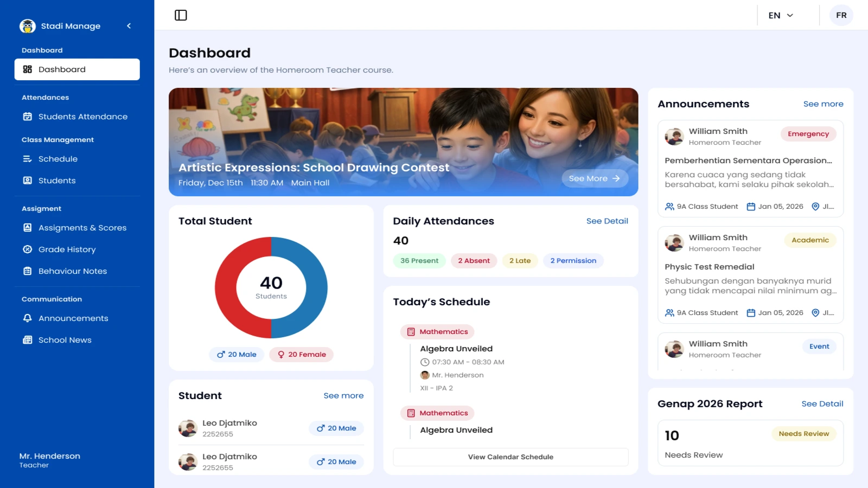The image size is (868, 488).
Task: Click the red female segment of donut chart
Action: pyautogui.click(x=227, y=288)
